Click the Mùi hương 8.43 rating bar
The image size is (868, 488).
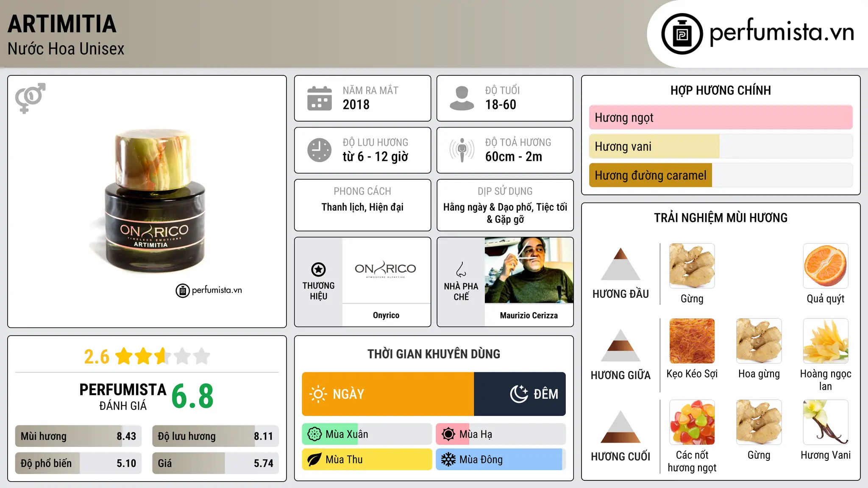coord(78,436)
